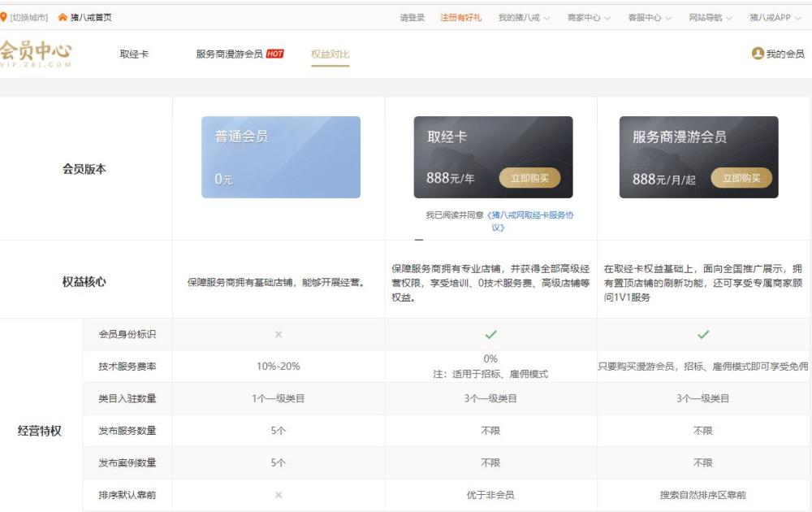This screenshot has width=812, height=512.
Task: Expand 商家中心 dropdown
Action: click(x=589, y=18)
